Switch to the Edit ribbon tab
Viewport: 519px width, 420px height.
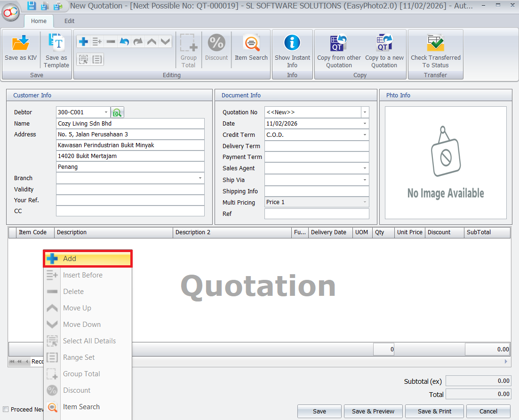(x=69, y=21)
